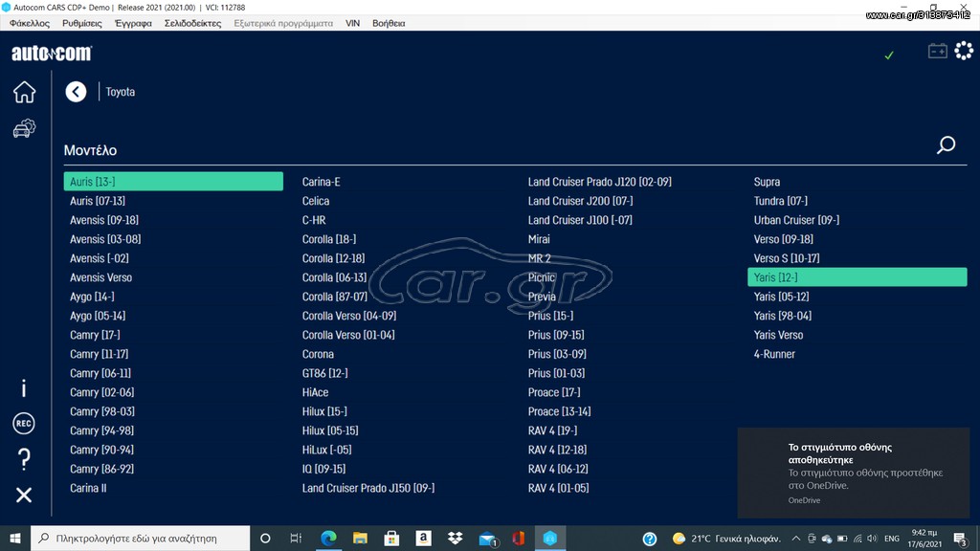Go to the Home screen icon

point(24,92)
